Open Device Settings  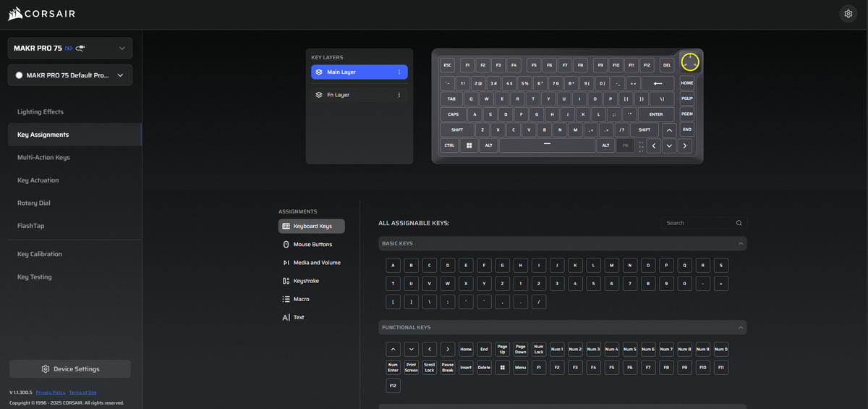[x=70, y=369]
